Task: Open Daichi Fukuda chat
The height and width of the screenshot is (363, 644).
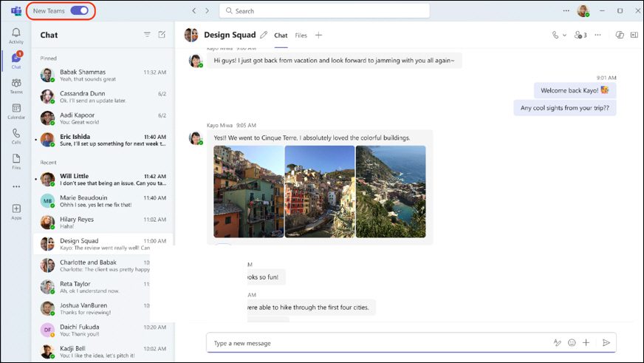Action: click(x=103, y=330)
